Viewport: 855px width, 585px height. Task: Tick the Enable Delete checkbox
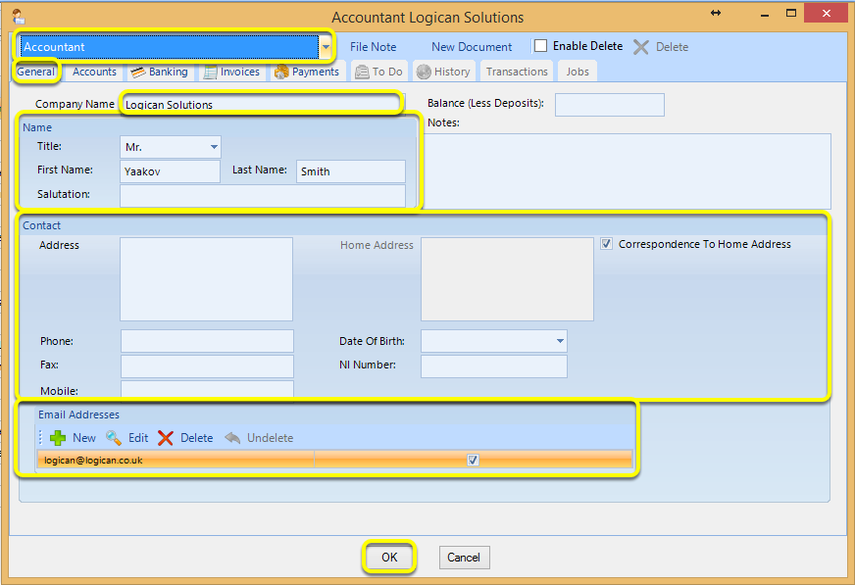[540, 46]
